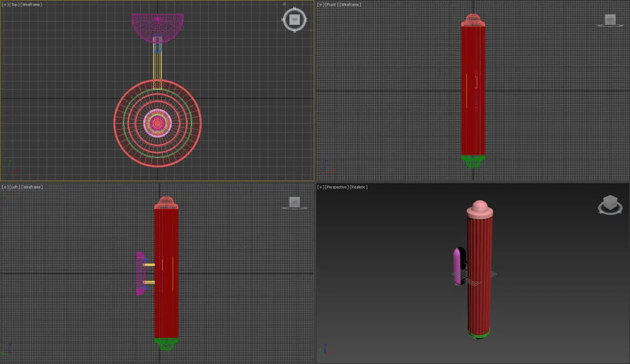Open the [+] menu of the Front viewport
The width and height of the screenshot is (630, 364).
[x=320, y=5]
